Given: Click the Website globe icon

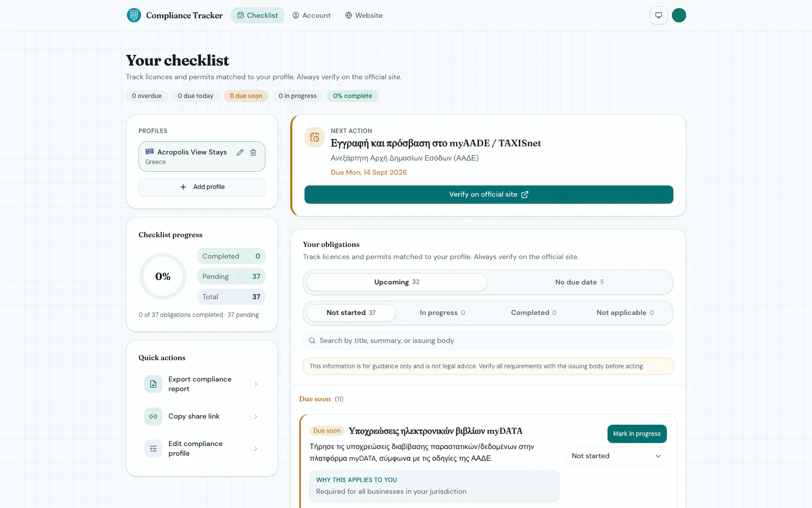Looking at the screenshot, I should tap(349, 15).
